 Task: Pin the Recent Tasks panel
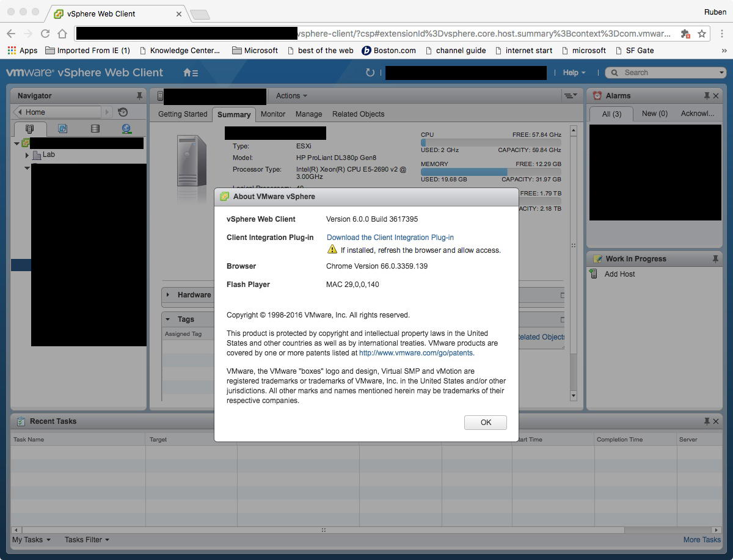(x=708, y=421)
